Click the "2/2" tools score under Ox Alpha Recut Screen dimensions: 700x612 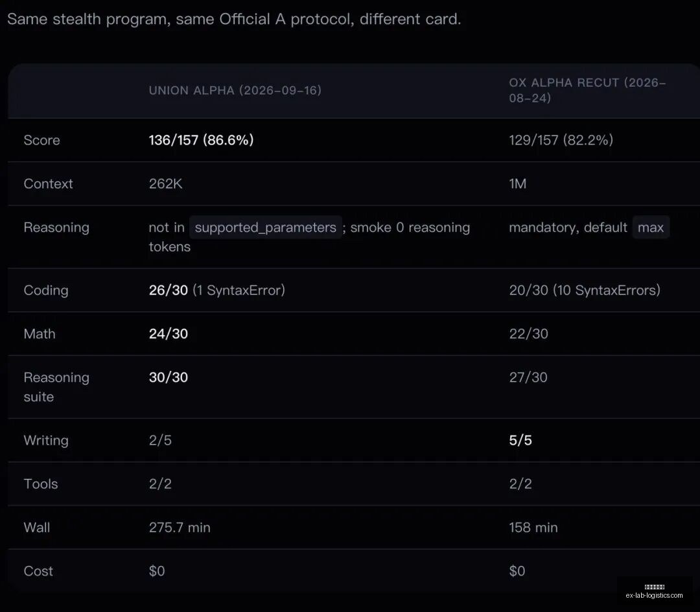[520, 484]
